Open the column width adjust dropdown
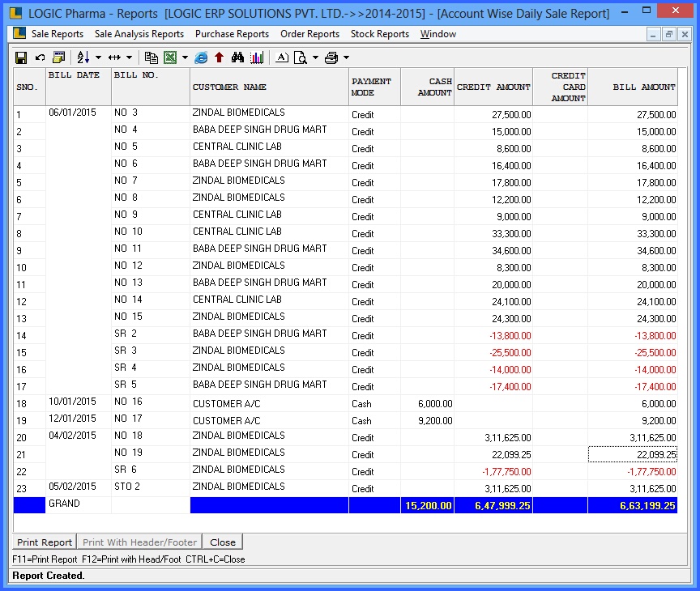 pos(130,57)
